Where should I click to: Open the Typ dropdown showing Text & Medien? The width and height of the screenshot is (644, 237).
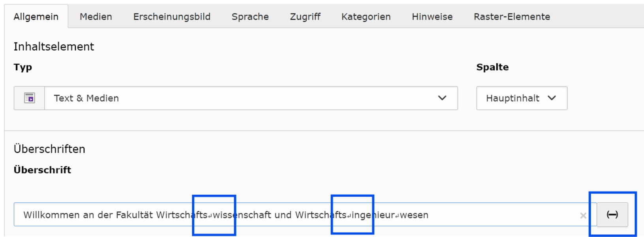(251, 98)
